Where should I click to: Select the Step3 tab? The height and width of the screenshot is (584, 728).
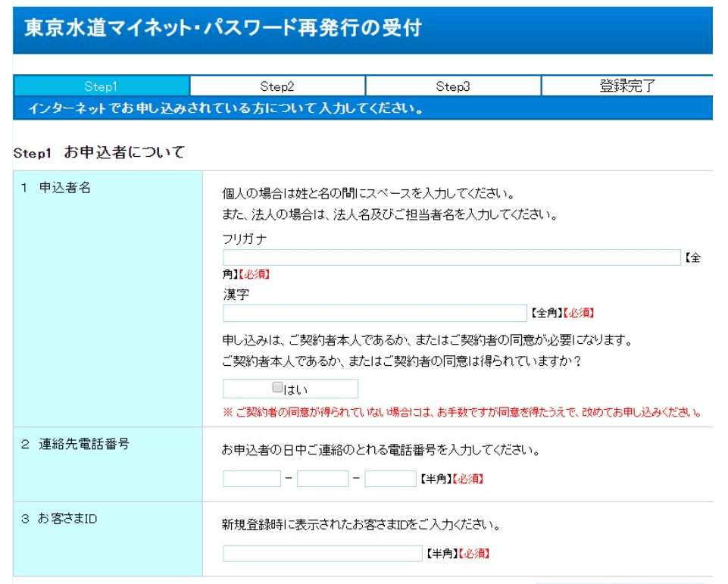tap(453, 86)
